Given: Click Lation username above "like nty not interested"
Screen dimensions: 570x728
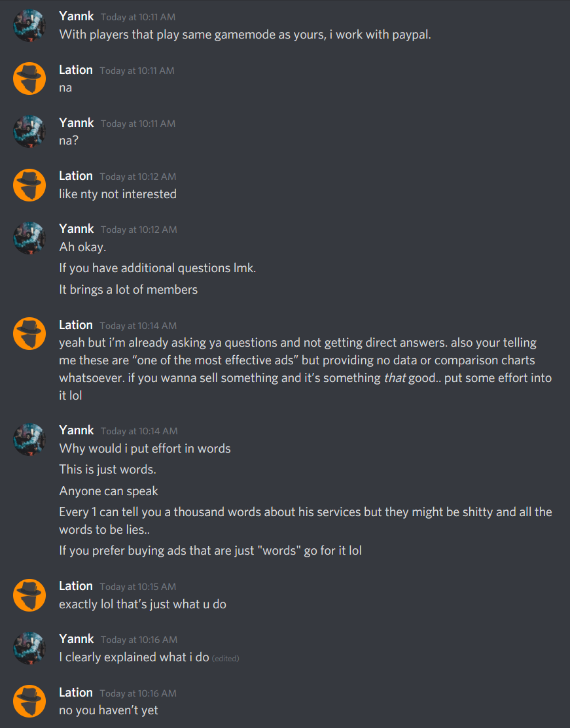Looking at the screenshot, I should click(x=76, y=176).
